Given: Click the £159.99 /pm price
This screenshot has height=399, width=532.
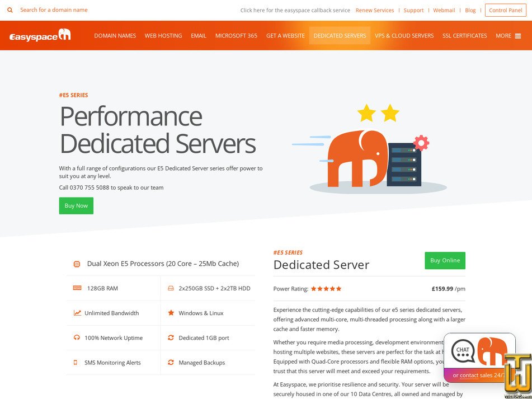Looking at the screenshot, I should (x=449, y=289).
